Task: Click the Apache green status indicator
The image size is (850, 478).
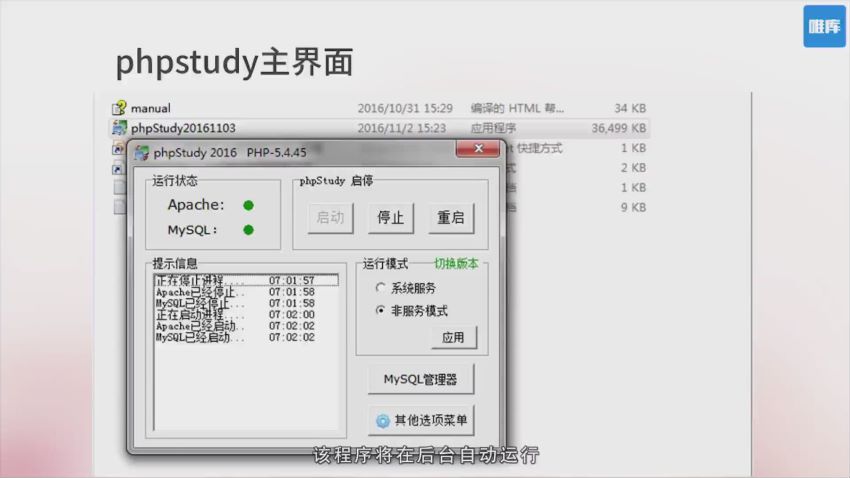Action: 248,205
